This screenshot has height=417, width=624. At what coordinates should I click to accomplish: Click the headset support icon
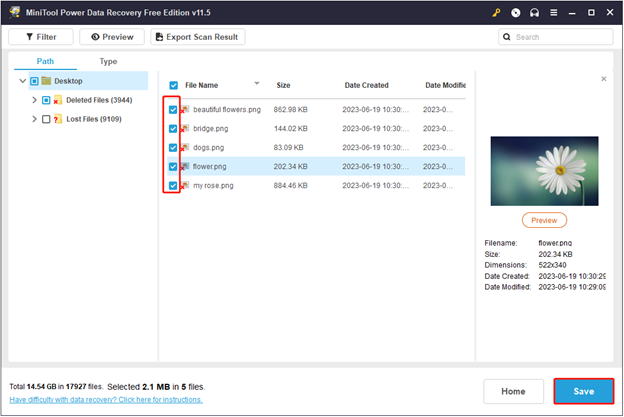tap(534, 13)
